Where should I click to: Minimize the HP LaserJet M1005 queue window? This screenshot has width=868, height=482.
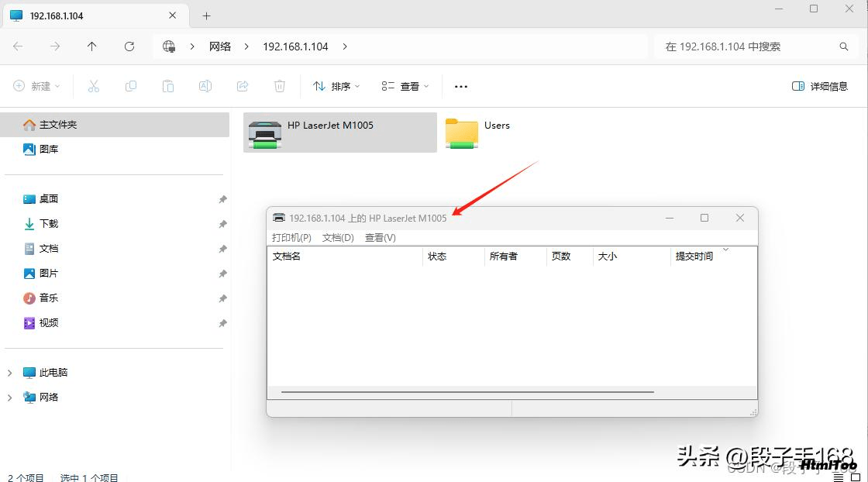coord(670,218)
